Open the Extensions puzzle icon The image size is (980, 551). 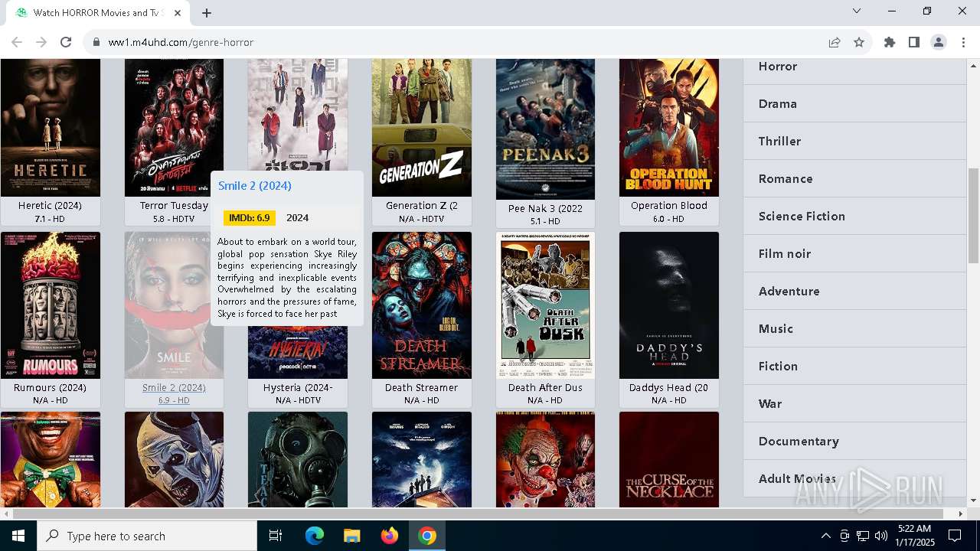click(x=890, y=42)
